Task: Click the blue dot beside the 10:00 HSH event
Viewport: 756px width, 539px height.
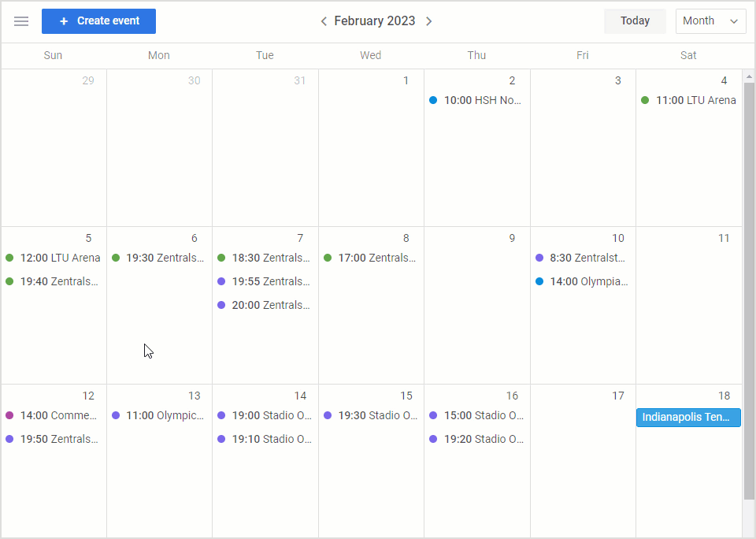Action: (x=433, y=100)
